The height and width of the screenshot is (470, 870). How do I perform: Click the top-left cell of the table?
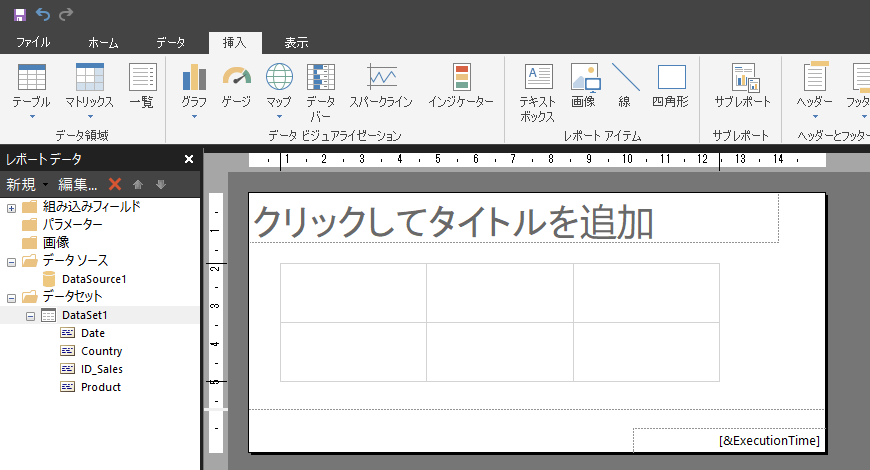point(353,293)
